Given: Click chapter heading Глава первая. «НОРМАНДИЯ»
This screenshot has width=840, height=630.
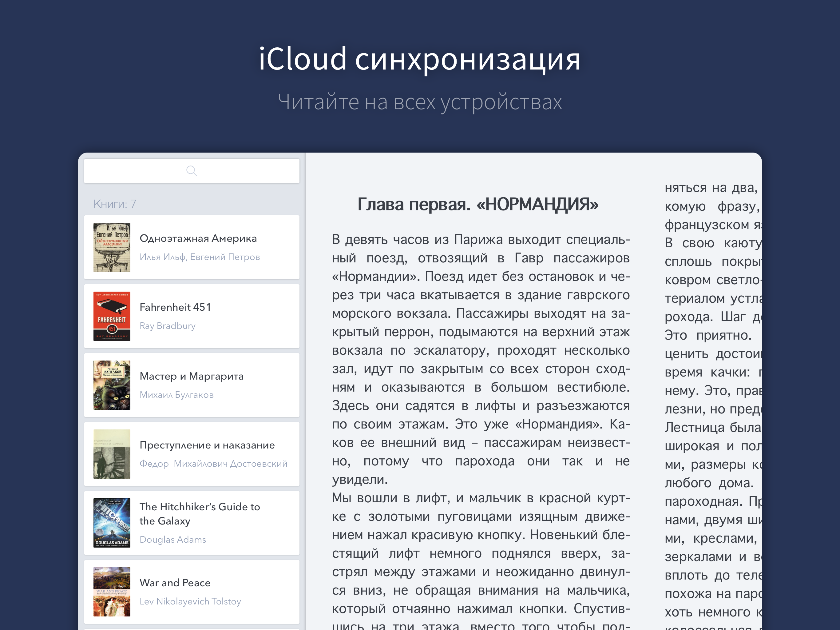Looking at the screenshot, I should 478,205.
